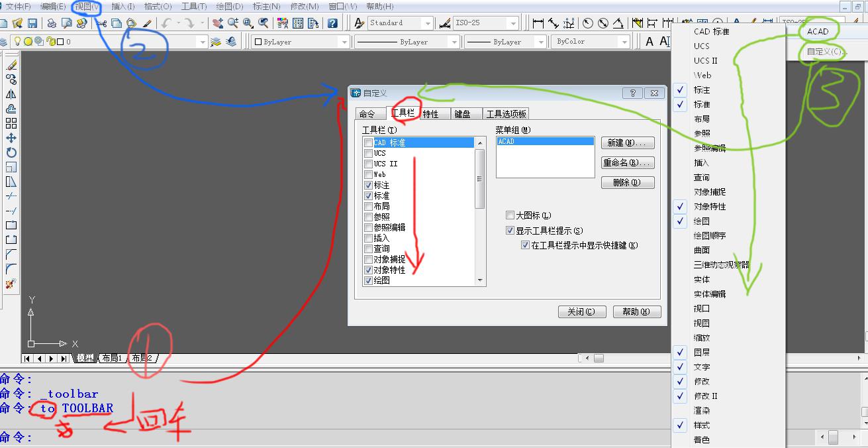Open the Help question mark icon
The height and width of the screenshot is (448, 868).
332,23
